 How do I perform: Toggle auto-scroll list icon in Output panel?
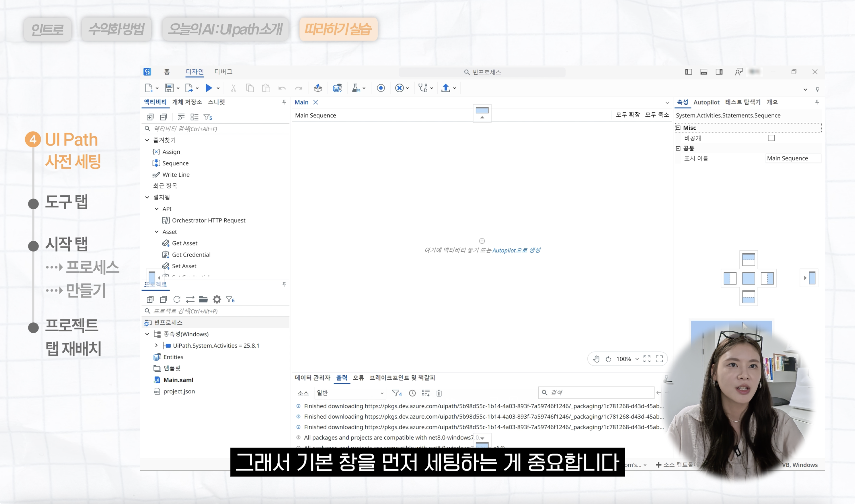pyautogui.click(x=425, y=393)
